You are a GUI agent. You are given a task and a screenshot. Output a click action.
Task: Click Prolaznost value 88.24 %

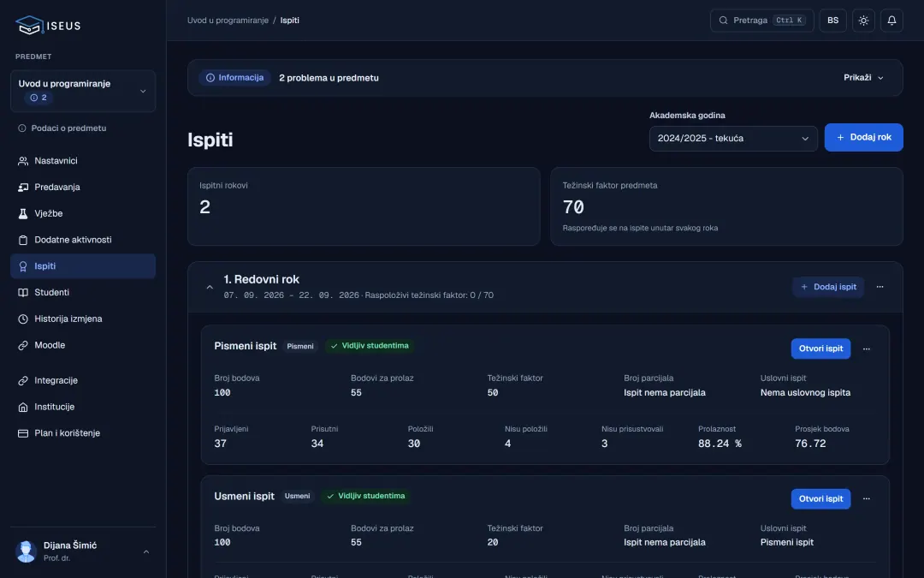click(720, 444)
